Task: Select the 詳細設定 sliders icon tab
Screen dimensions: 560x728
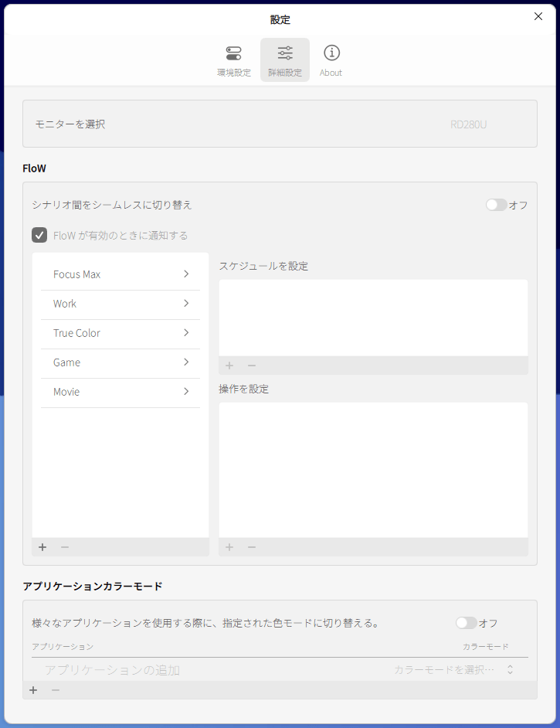Action: point(285,53)
